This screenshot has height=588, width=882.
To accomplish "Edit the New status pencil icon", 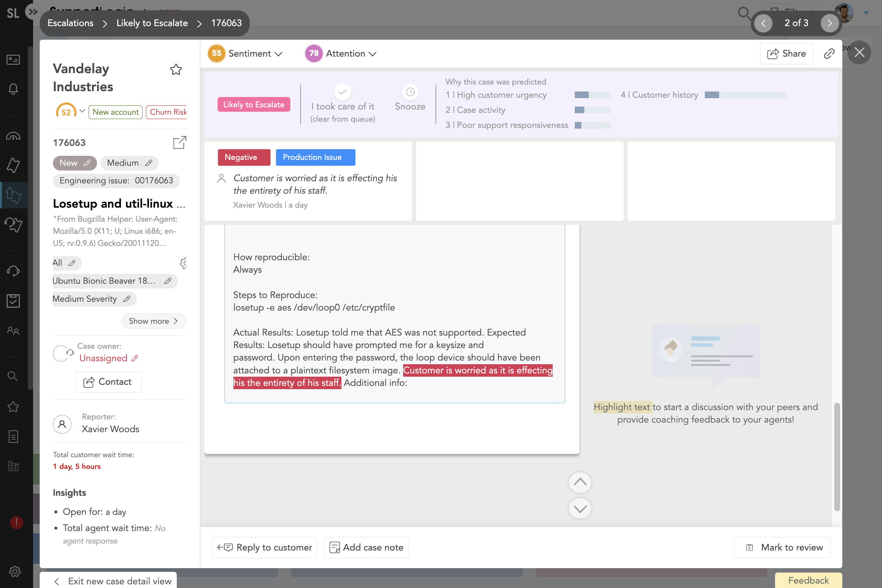I will pos(87,163).
